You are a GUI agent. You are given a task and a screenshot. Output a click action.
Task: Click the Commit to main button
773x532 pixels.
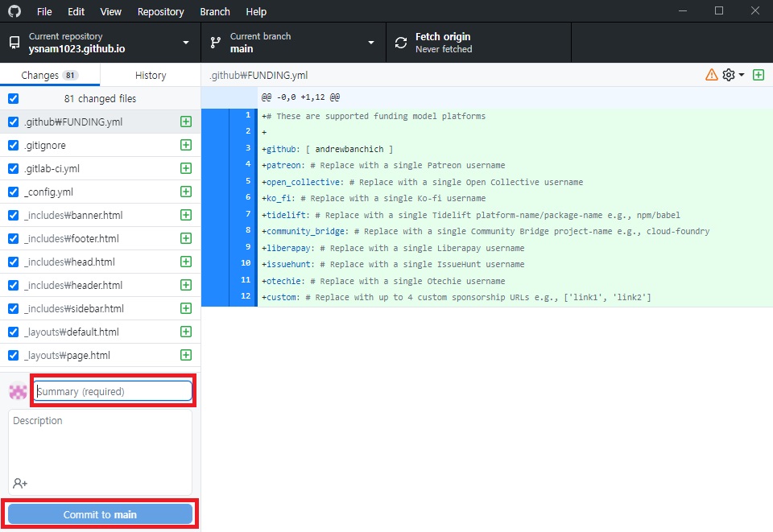pyautogui.click(x=100, y=514)
